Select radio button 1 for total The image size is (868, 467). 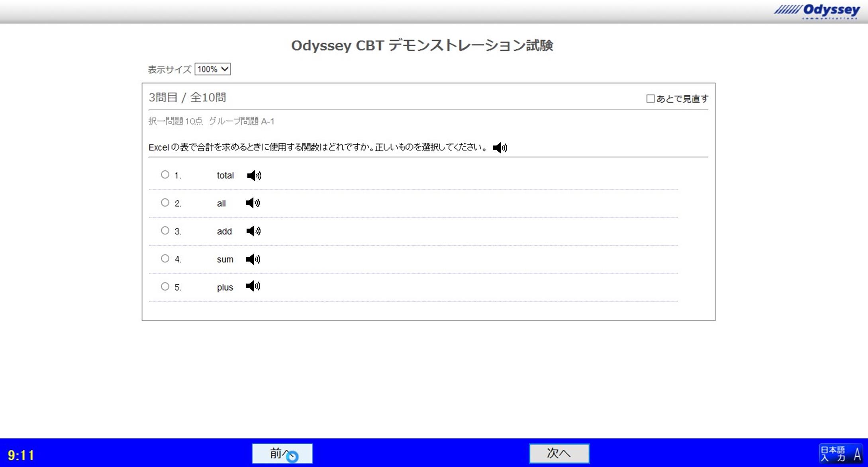pos(165,175)
